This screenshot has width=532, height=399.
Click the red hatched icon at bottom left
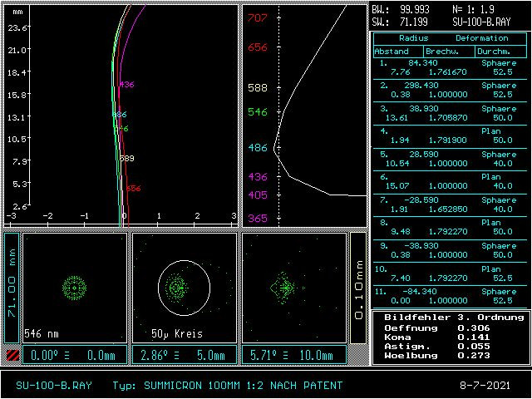pyautogui.click(x=12, y=356)
